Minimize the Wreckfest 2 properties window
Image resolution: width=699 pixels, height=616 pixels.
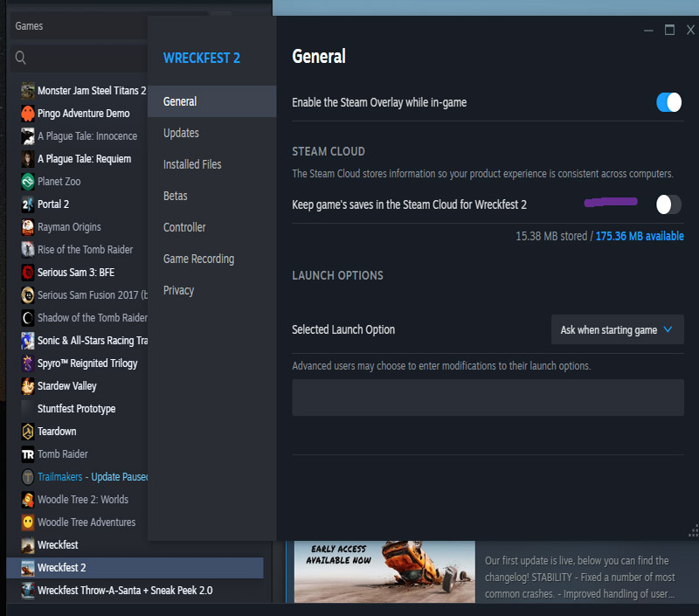pos(648,31)
